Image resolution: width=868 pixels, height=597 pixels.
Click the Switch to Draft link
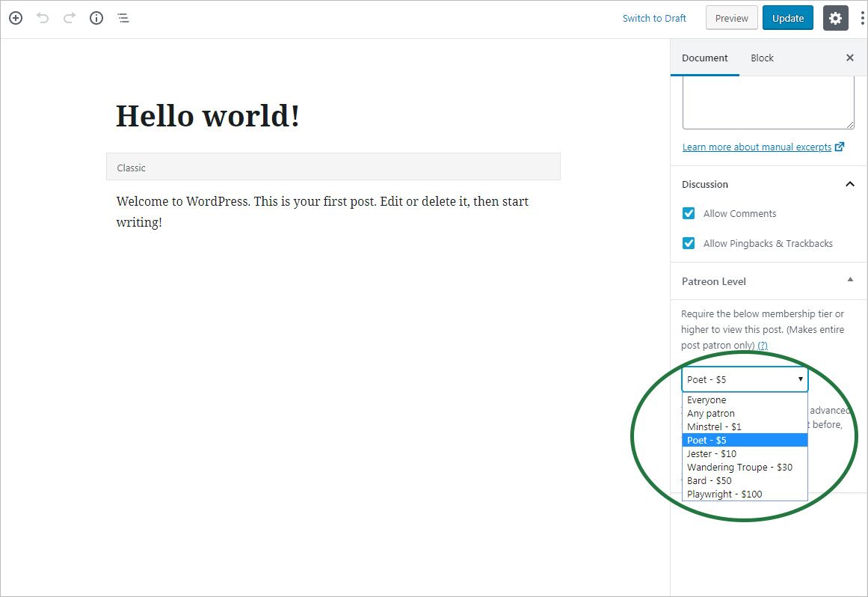coord(654,18)
